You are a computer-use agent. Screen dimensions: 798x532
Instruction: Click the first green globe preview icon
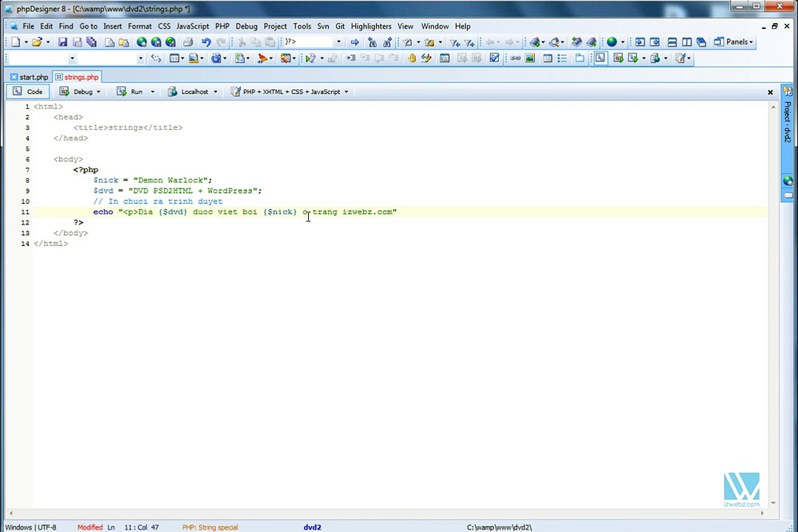(141, 42)
